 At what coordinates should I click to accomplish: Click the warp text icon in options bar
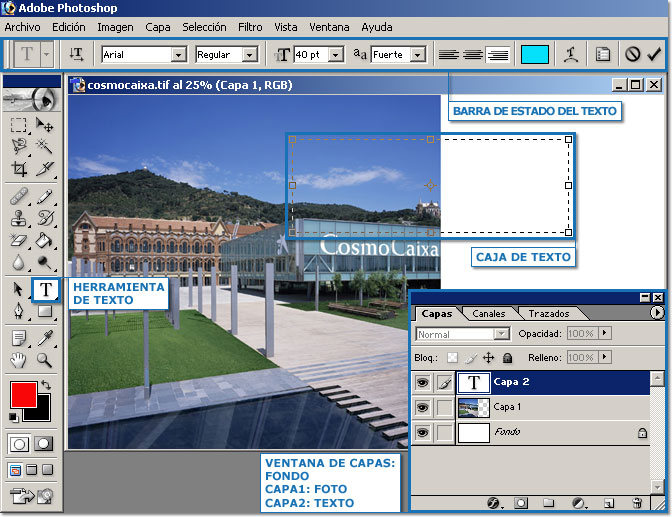point(570,55)
